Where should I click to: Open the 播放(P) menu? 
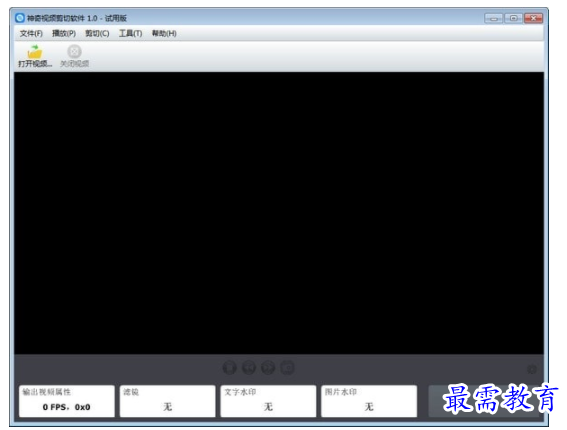64,34
